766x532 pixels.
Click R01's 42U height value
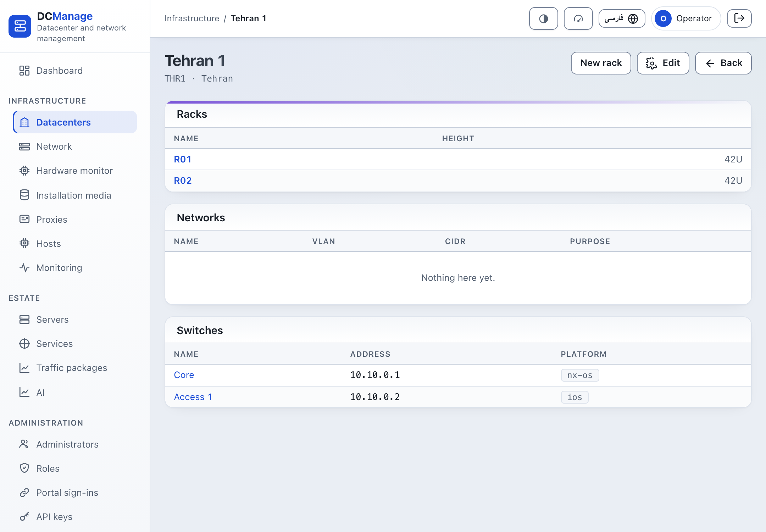[x=733, y=159]
